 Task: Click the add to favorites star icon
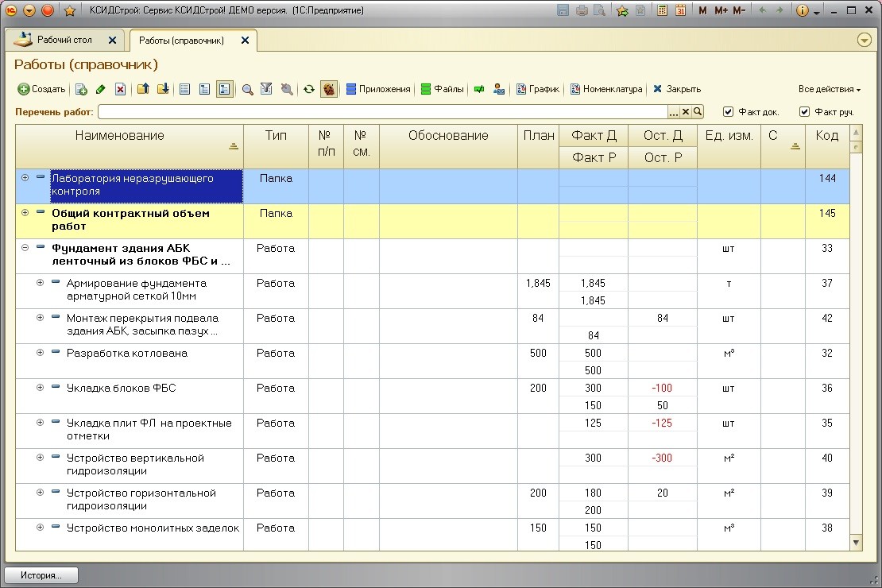point(623,10)
